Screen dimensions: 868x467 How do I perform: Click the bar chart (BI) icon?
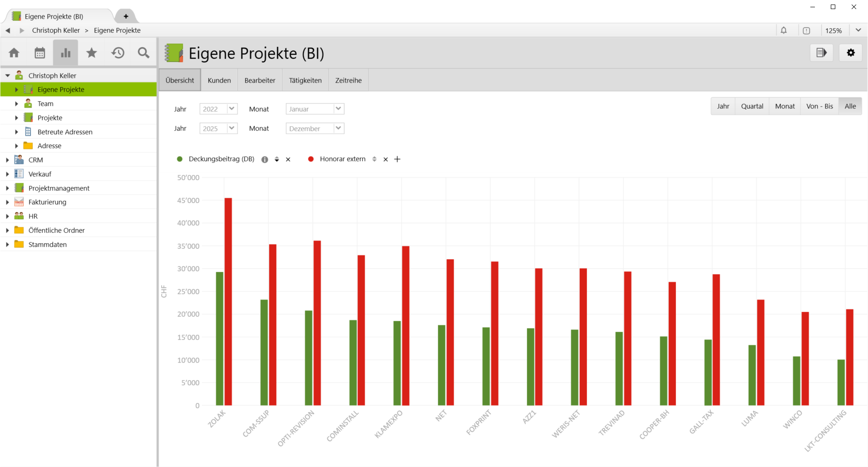click(x=65, y=53)
